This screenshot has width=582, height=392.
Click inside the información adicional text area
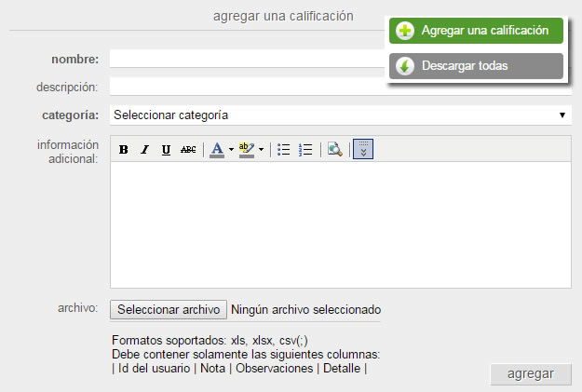(340, 224)
